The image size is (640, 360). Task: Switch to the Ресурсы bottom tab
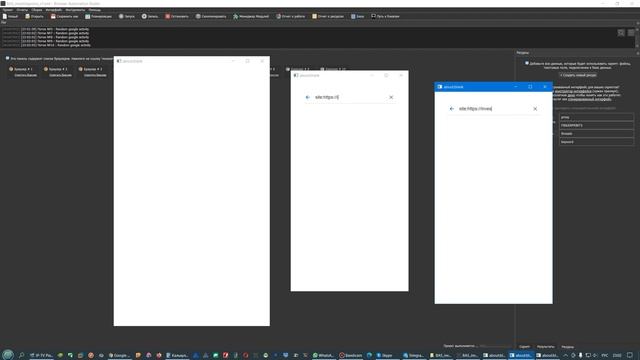click(567, 347)
